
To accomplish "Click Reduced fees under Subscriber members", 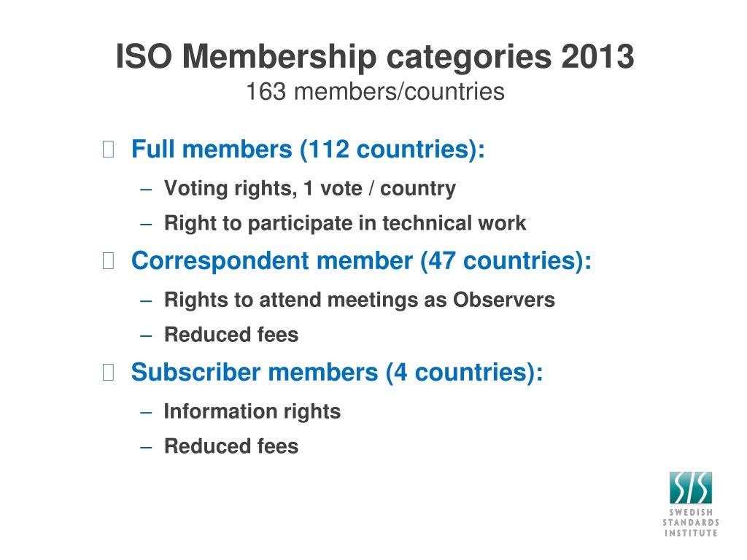I will pyautogui.click(x=231, y=446).
